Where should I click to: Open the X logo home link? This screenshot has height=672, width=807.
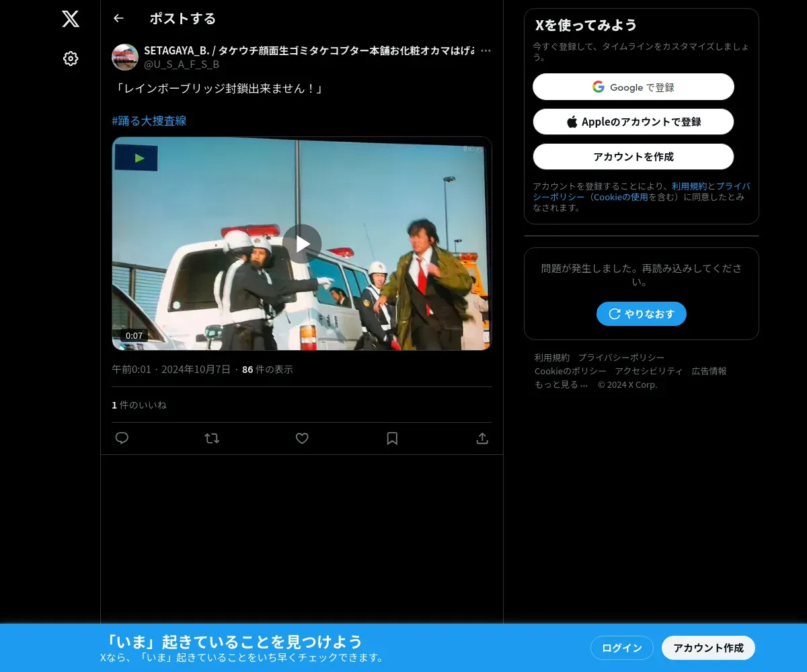pyautogui.click(x=71, y=19)
